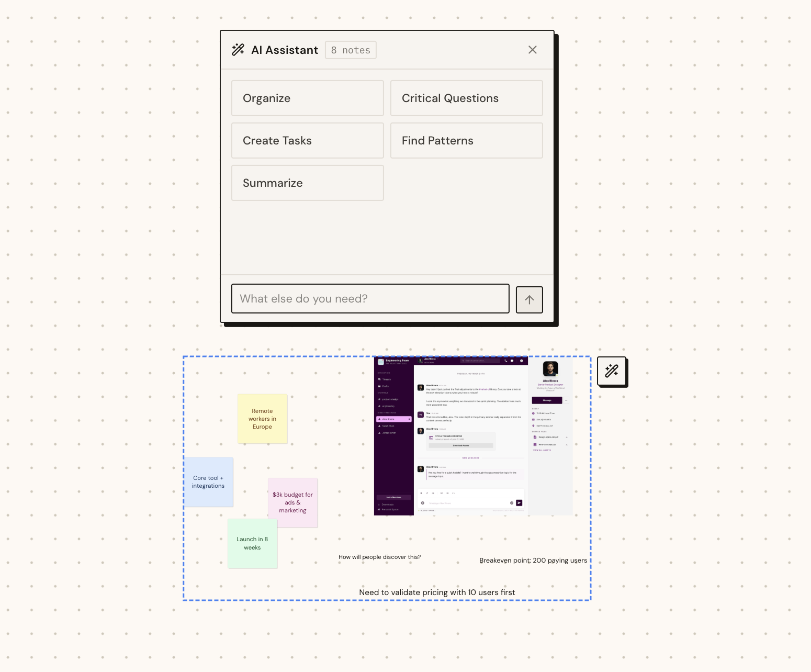Click the 'AI Assistant' title text

point(285,50)
